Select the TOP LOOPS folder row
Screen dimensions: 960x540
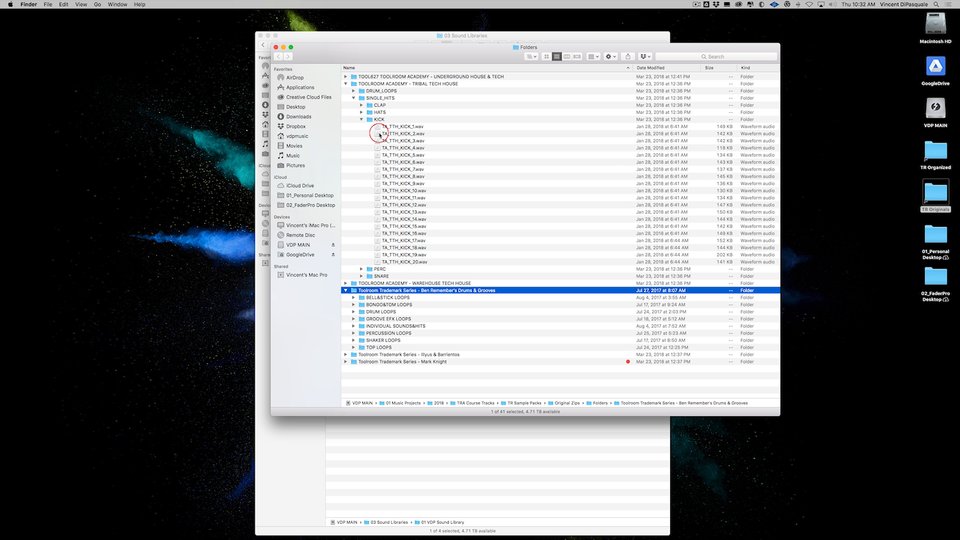(560, 348)
